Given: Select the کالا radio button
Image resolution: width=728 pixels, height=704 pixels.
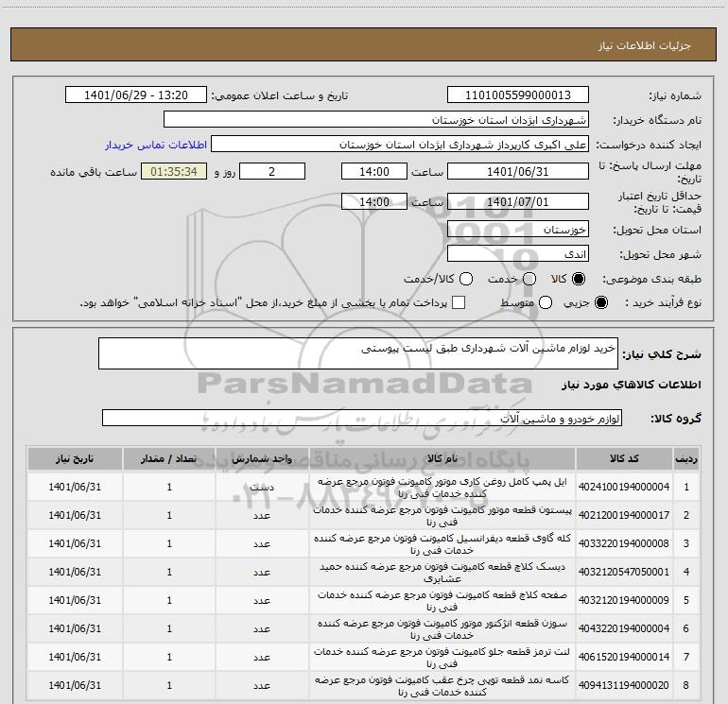Looking at the screenshot, I should pyautogui.click(x=579, y=279).
